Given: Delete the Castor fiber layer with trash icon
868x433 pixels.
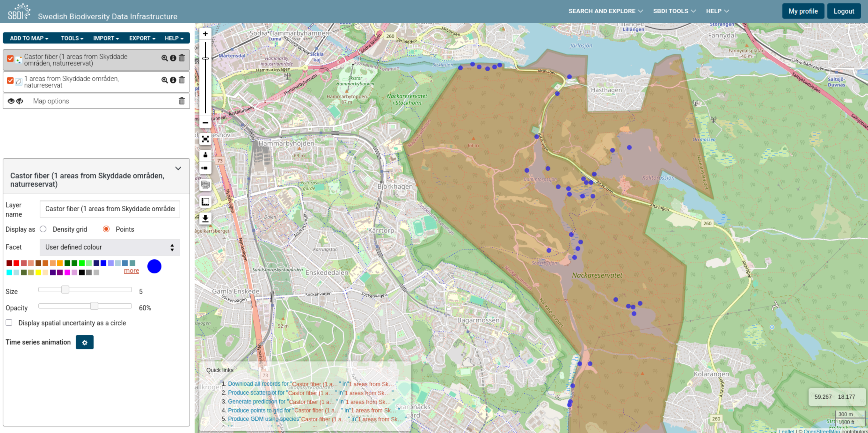Looking at the screenshot, I should tap(182, 58).
